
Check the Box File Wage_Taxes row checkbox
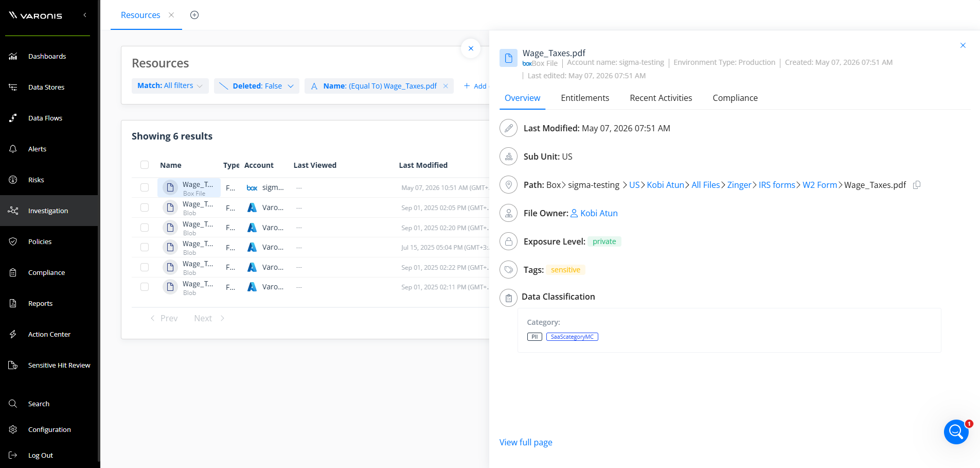pos(145,187)
